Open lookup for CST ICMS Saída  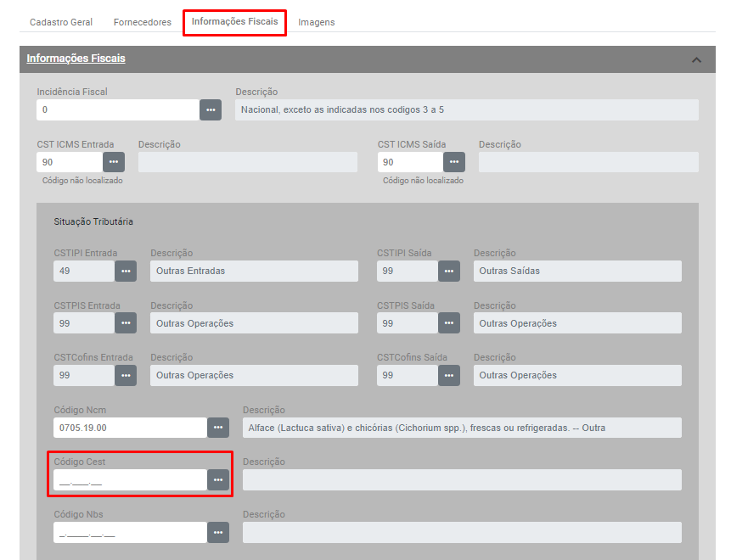click(454, 162)
